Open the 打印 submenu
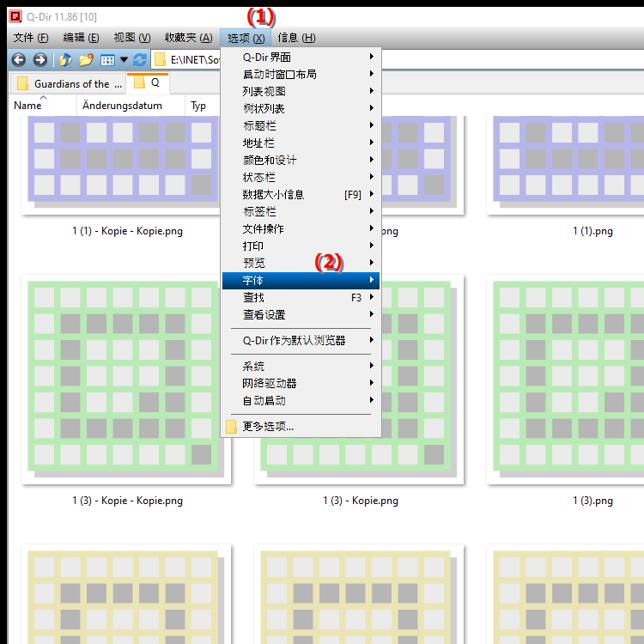Screen dimensions: 644x644 tap(301, 246)
